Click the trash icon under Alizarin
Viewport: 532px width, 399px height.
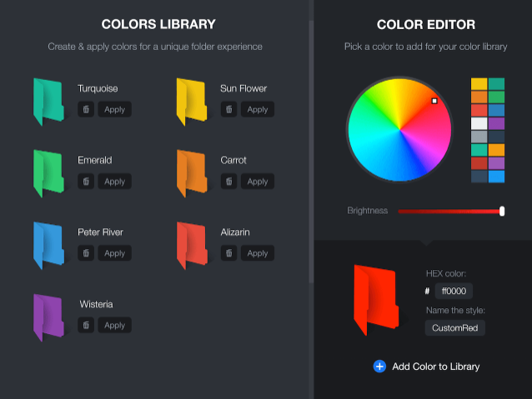(228, 253)
